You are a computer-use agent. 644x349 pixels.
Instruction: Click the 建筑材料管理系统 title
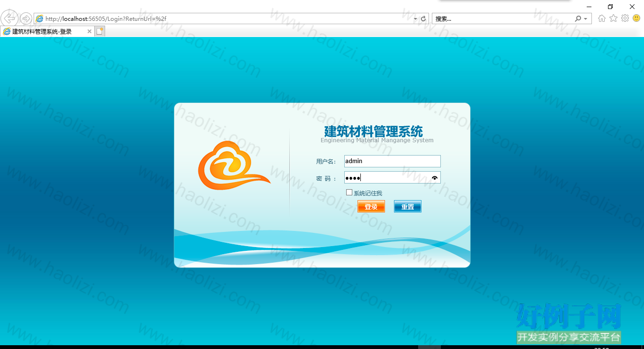(x=374, y=131)
